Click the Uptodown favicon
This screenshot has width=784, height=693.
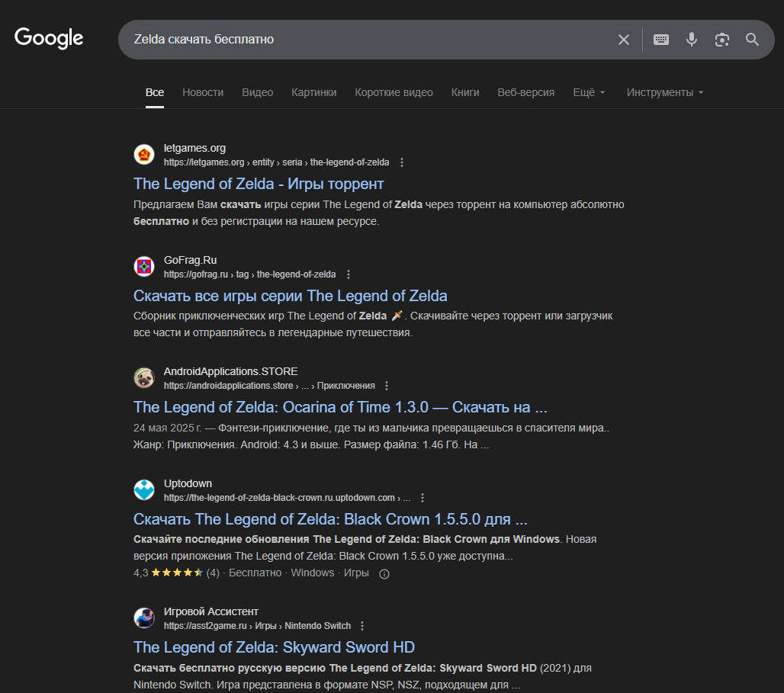[144, 490]
